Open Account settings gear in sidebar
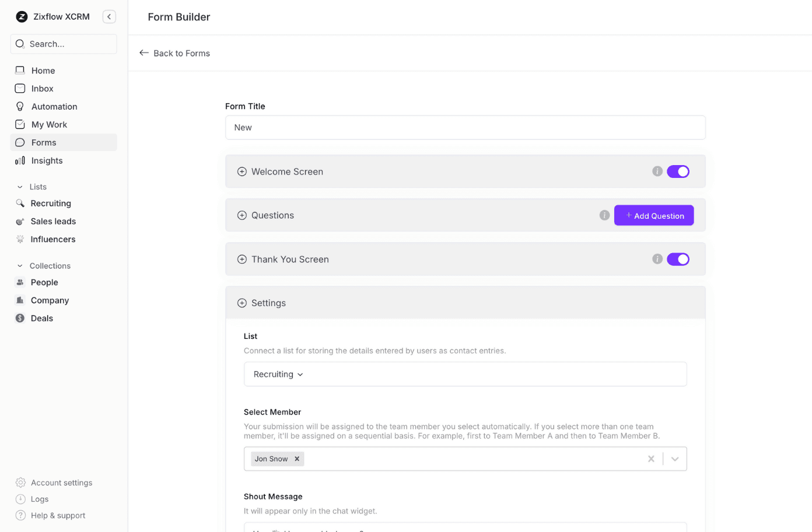Image resolution: width=812 pixels, height=532 pixels. coord(20,482)
